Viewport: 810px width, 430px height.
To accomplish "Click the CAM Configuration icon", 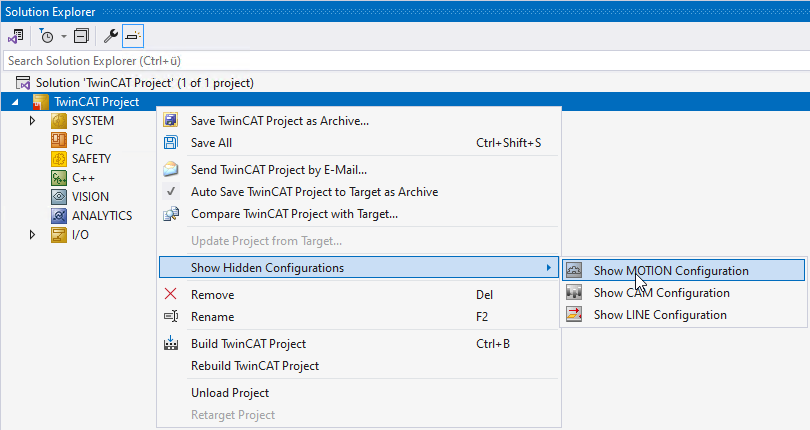I will coord(574,293).
